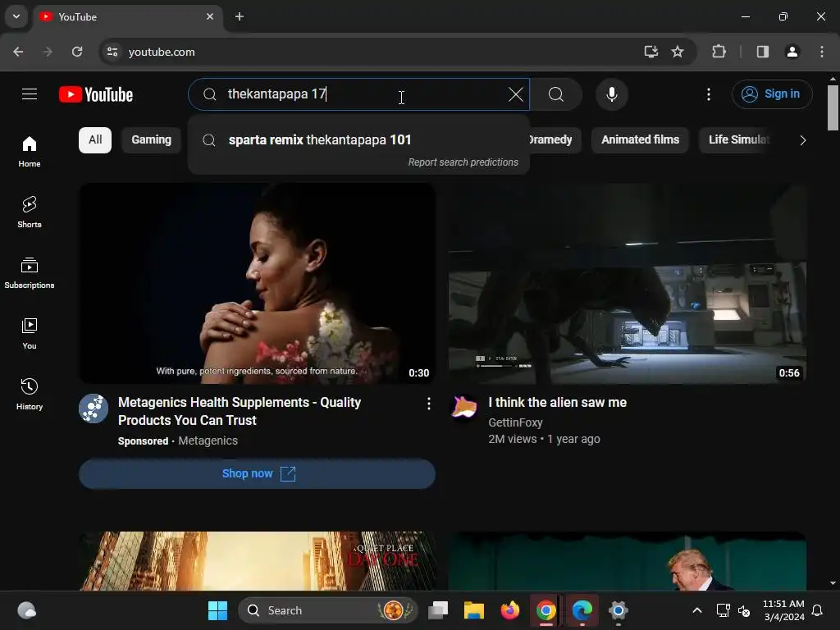Open Chrome extensions puzzle icon
840x630 pixels.
[719, 52]
